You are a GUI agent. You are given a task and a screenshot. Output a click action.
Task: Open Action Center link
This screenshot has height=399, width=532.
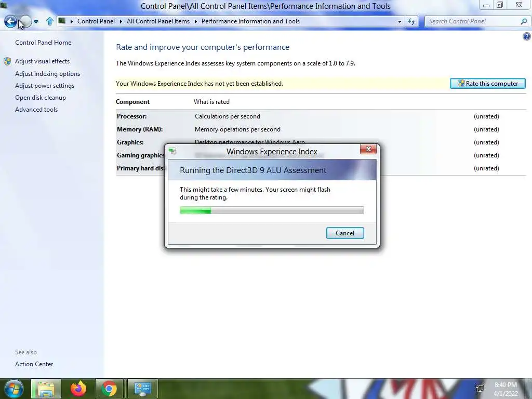point(34,364)
